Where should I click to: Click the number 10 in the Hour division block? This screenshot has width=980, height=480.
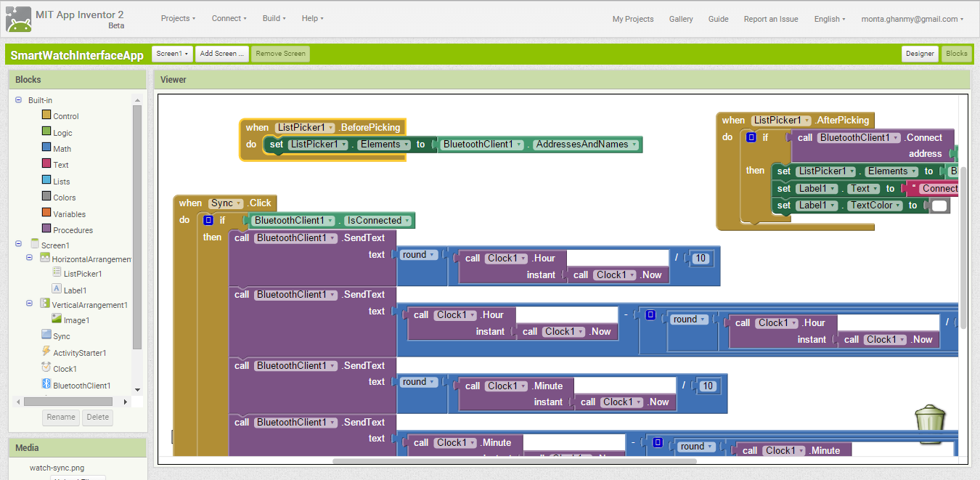(x=701, y=259)
